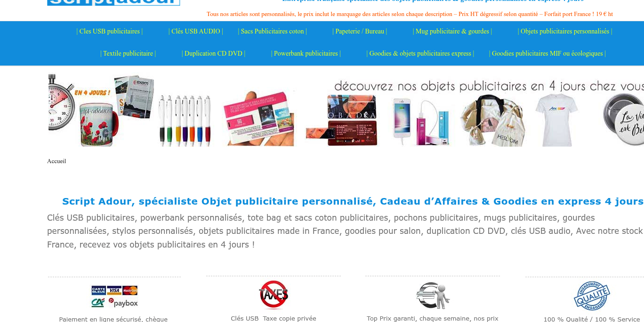Open Mug publicitaire & gourdes menu
The image size is (644, 322).
(x=452, y=32)
